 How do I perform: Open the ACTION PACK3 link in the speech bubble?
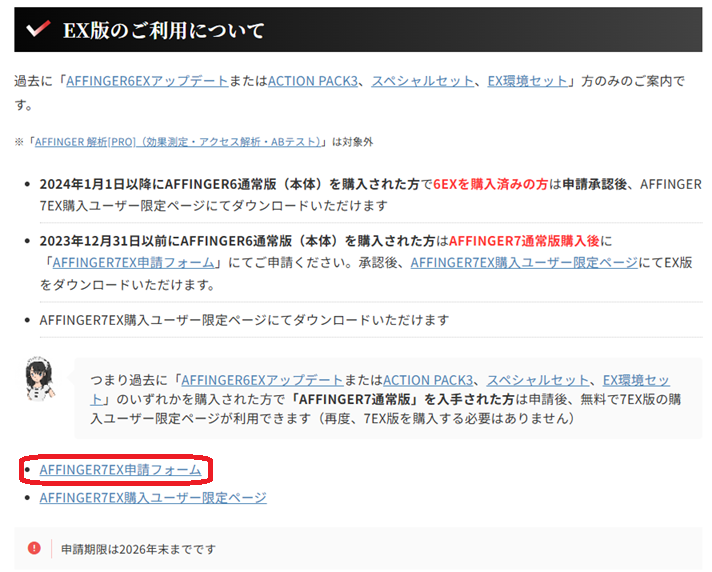click(428, 380)
